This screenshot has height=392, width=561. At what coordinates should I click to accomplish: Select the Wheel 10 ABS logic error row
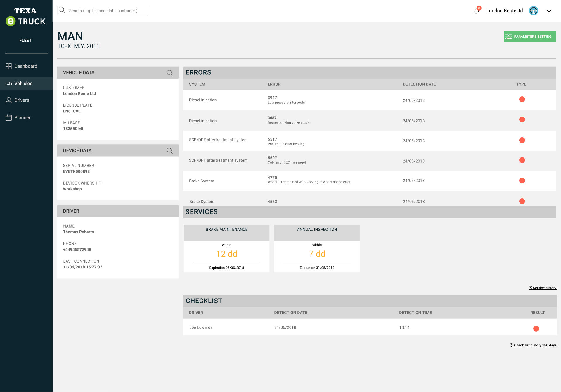click(369, 181)
